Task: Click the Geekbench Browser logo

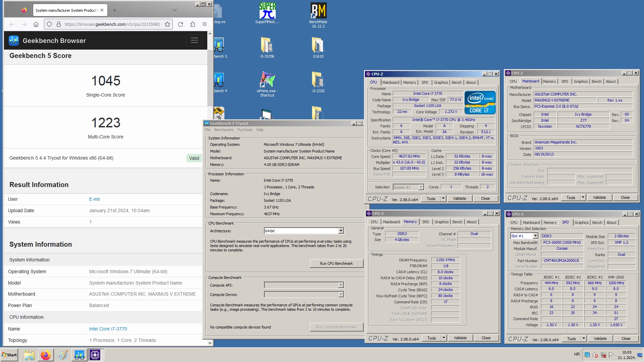Action: (x=14, y=41)
